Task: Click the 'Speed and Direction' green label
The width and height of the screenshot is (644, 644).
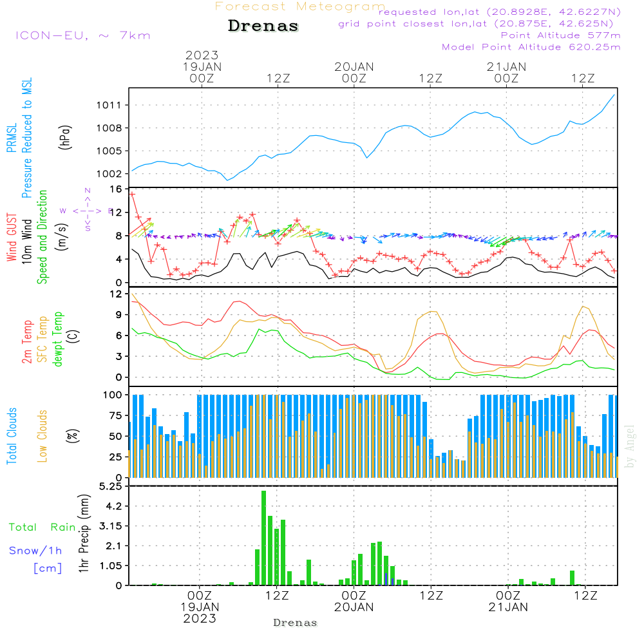Action: pyautogui.click(x=43, y=237)
